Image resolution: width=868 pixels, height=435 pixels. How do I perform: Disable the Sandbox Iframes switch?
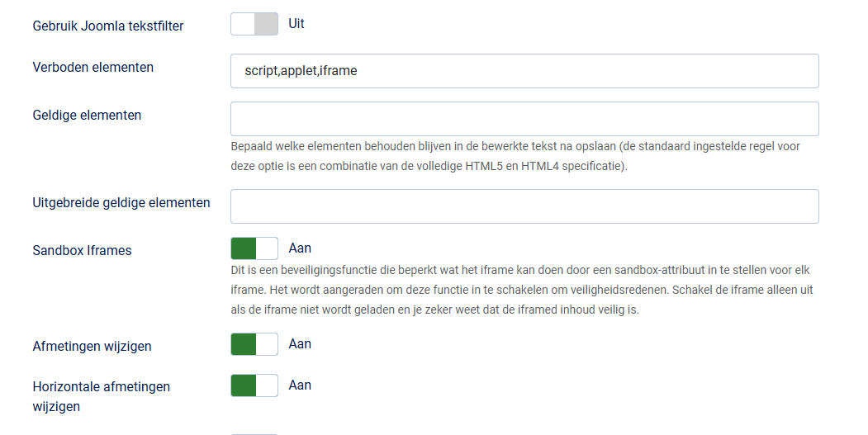tap(254, 248)
